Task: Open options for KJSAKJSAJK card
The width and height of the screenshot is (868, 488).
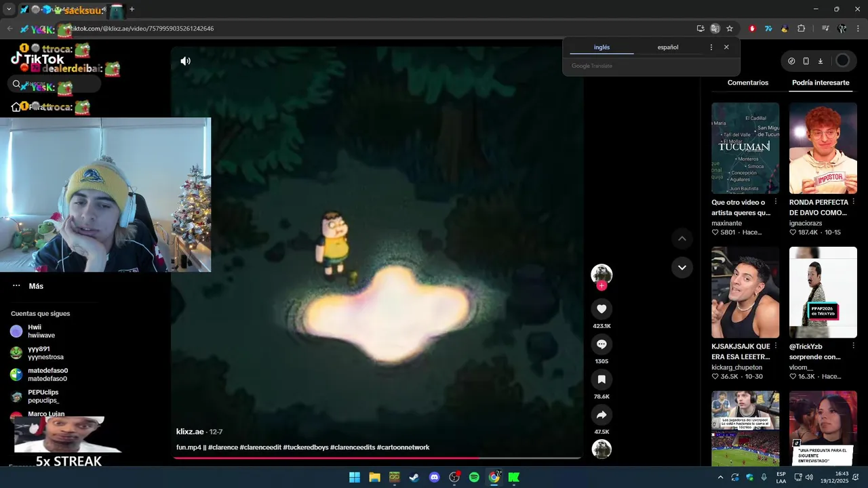Action: [x=776, y=346]
